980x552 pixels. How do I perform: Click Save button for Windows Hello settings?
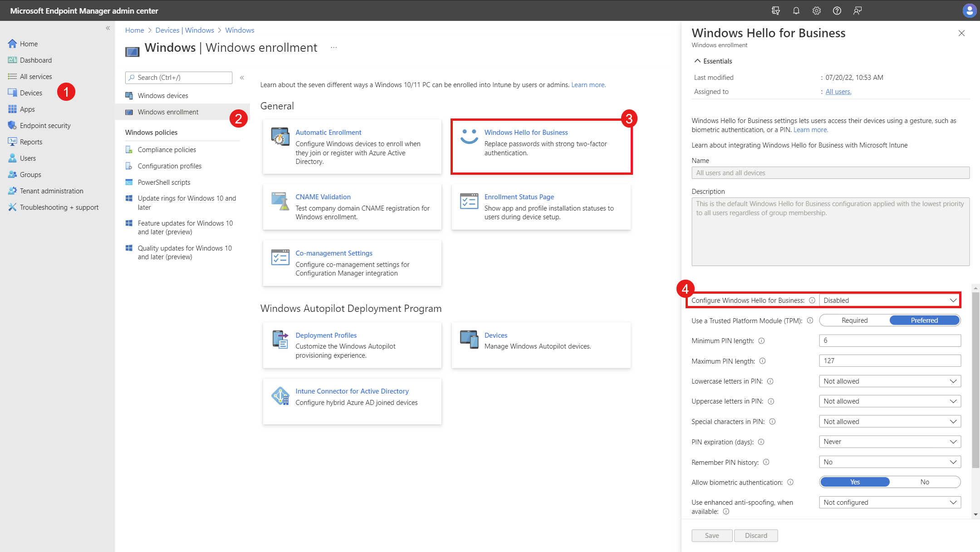tap(711, 535)
